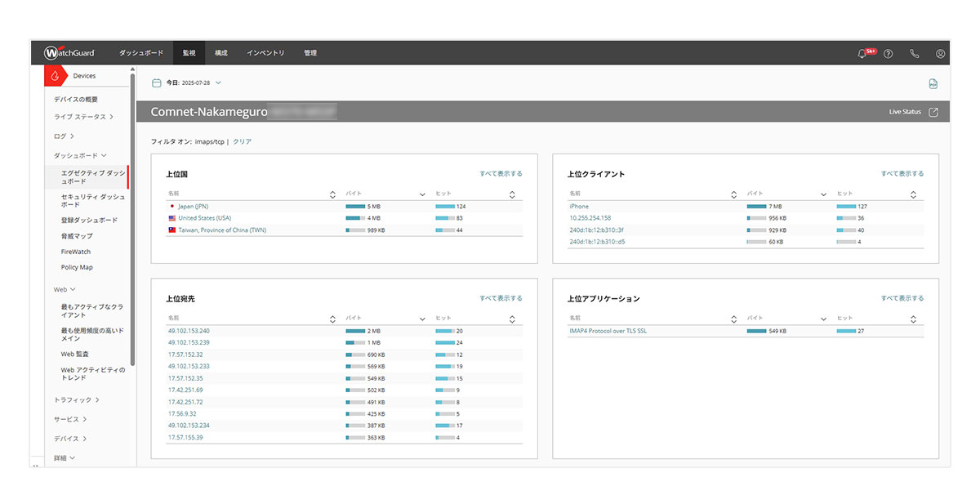Show all in 上位宛先 panel
980x504 pixels.
pos(501,299)
